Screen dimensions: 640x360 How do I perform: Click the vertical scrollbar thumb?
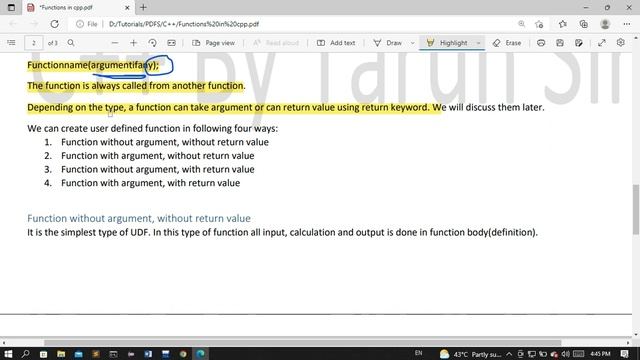click(x=636, y=210)
